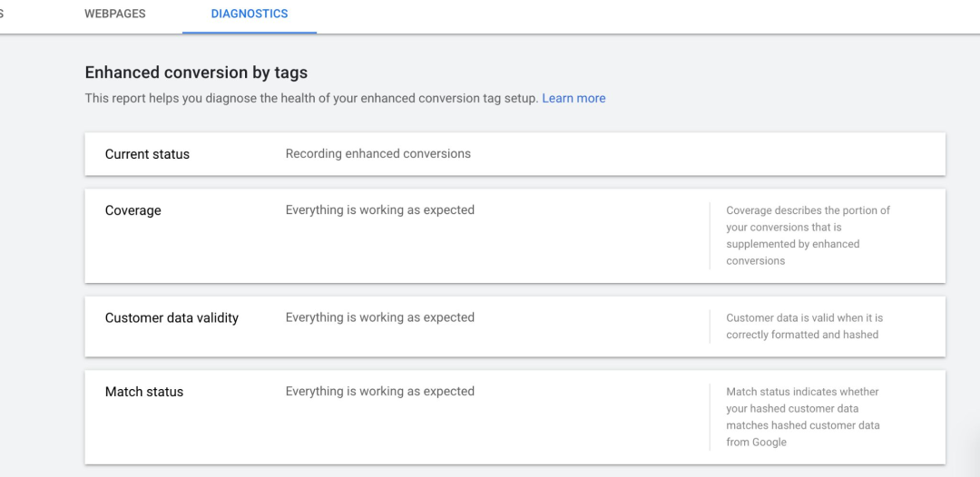The width and height of the screenshot is (980, 477).
Task: Click the vertical divider in the Match status card
Action: pos(710,417)
